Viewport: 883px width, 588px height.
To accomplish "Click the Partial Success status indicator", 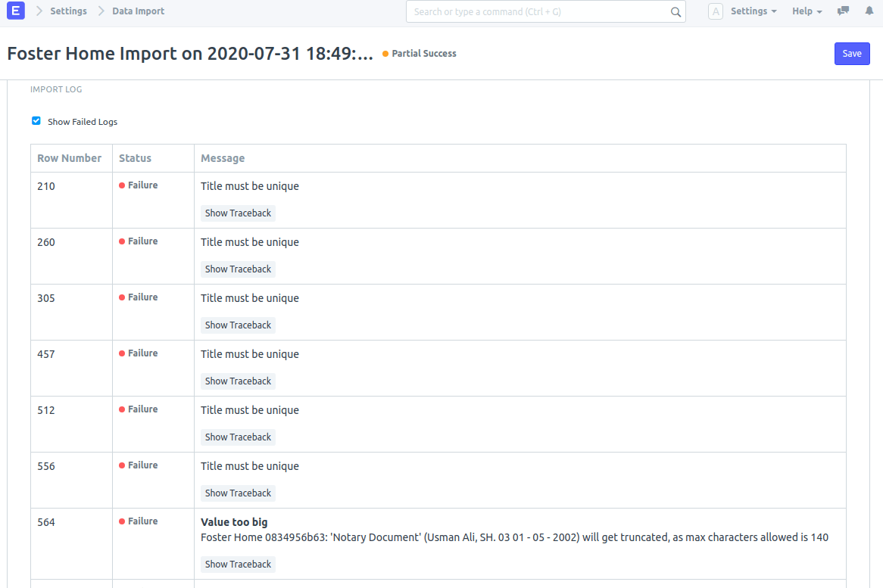I will click(419, 54).
